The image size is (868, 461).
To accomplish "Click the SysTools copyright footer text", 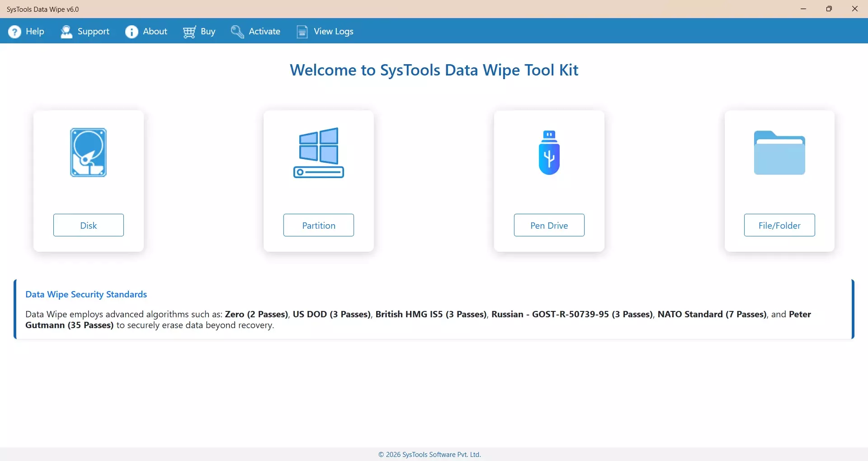I will click(429, 455).
